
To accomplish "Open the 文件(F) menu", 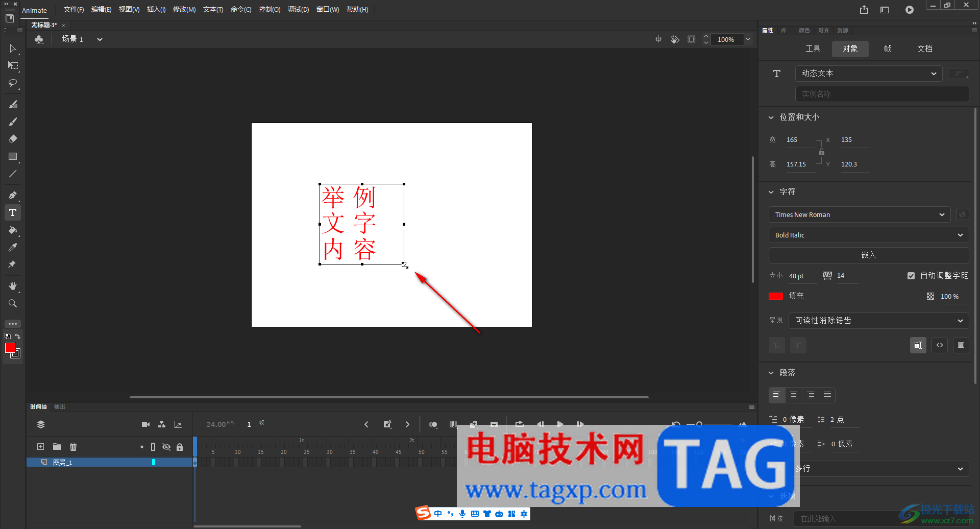I will tap(73, 10).
